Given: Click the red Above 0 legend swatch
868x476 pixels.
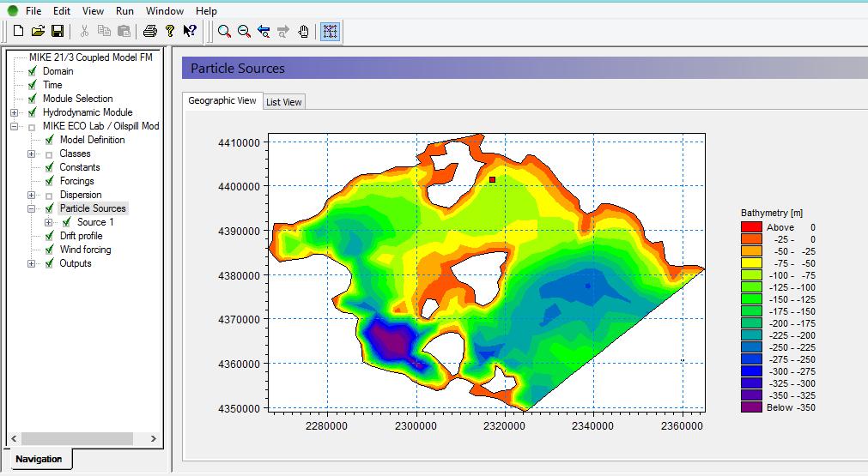Looking at the screenshot, I should 751,226.
